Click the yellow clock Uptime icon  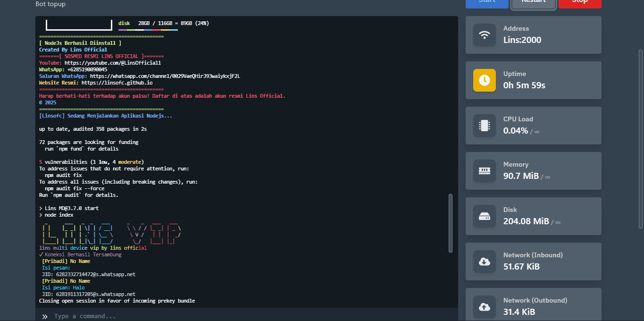[x=485, y=80]
